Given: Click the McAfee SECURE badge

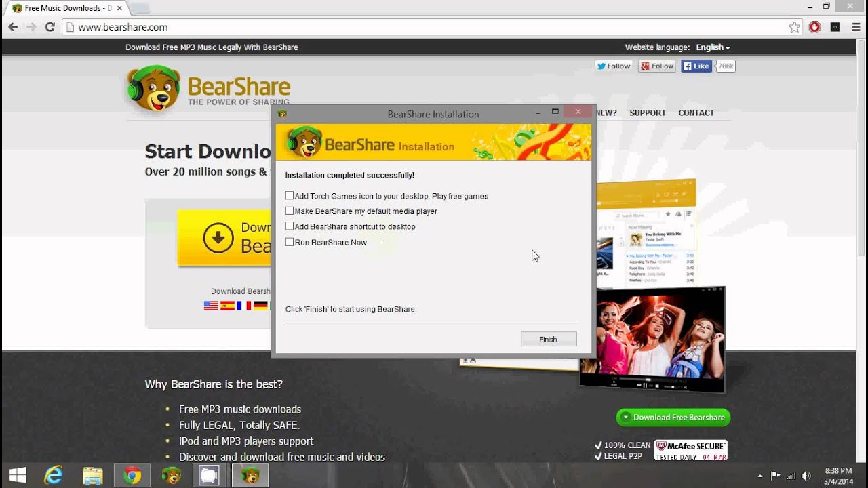Looking at the screenshot, I should pos(691,450).
